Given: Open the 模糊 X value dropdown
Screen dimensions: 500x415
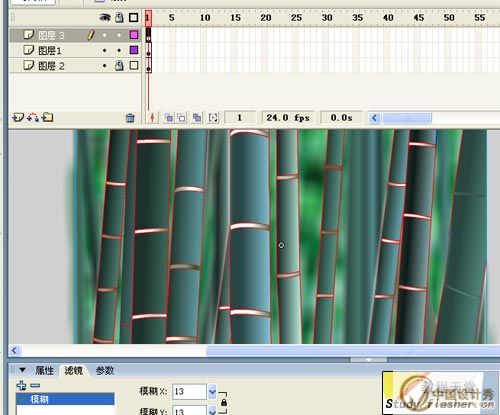Looking at the screenshot, I should [212, 392].
